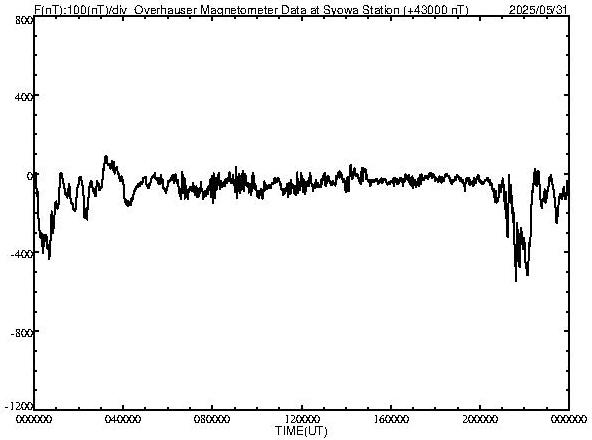
Task: Click the -1200 y-axis value label
Action: (x=19, y=406)
